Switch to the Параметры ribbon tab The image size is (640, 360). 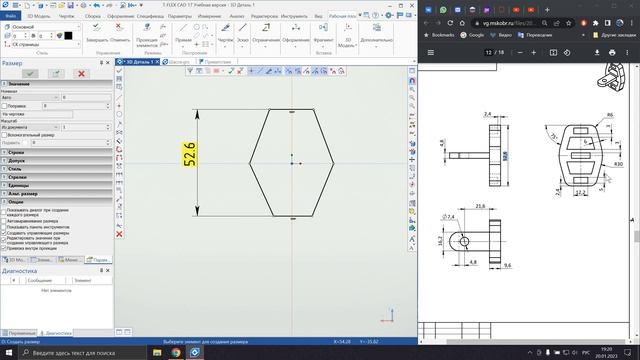180,16
